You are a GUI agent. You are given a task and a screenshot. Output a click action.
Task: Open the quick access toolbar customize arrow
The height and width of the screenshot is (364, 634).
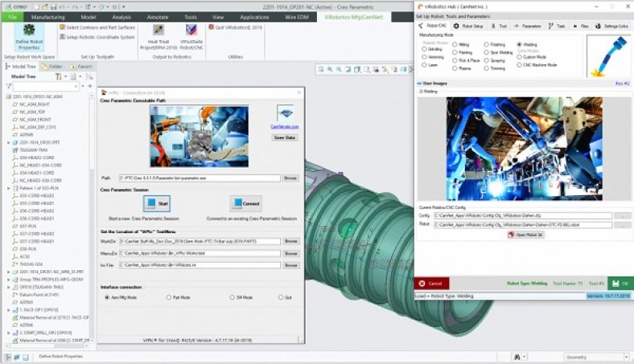[x=123, y=7]
